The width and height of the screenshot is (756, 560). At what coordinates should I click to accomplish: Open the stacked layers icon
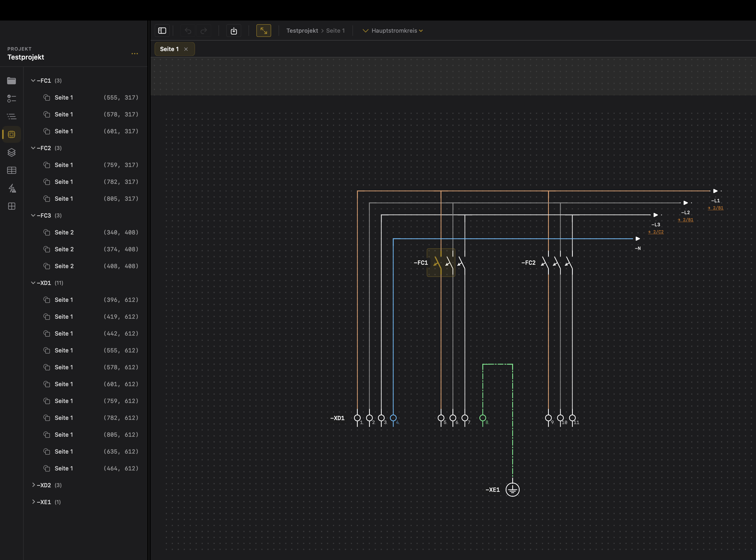12,153
